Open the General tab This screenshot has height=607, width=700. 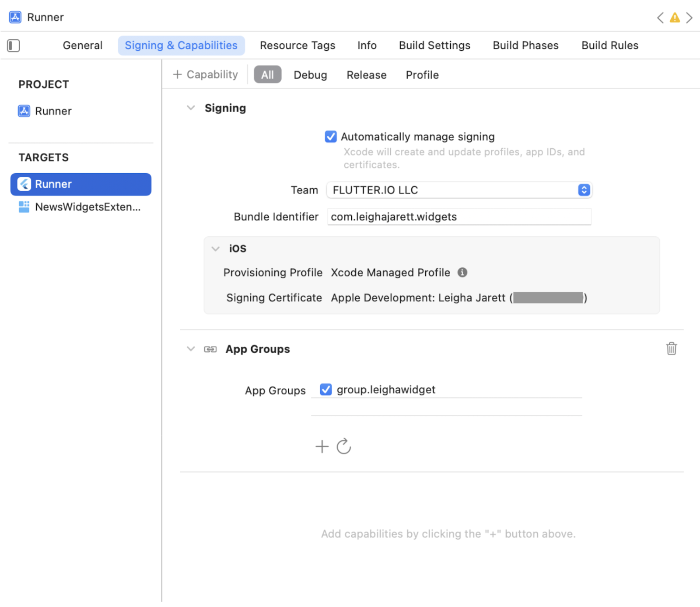point(82,46)
